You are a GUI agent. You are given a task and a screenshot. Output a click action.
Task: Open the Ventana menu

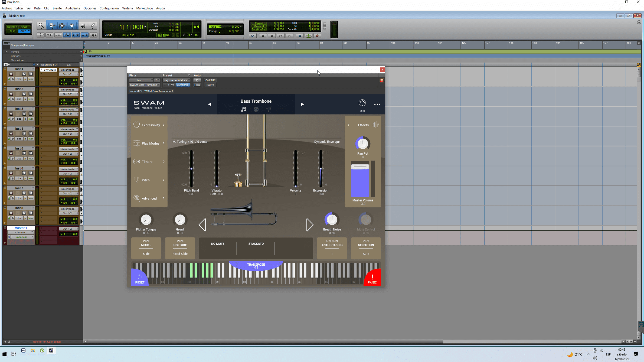tap(127, 8)
